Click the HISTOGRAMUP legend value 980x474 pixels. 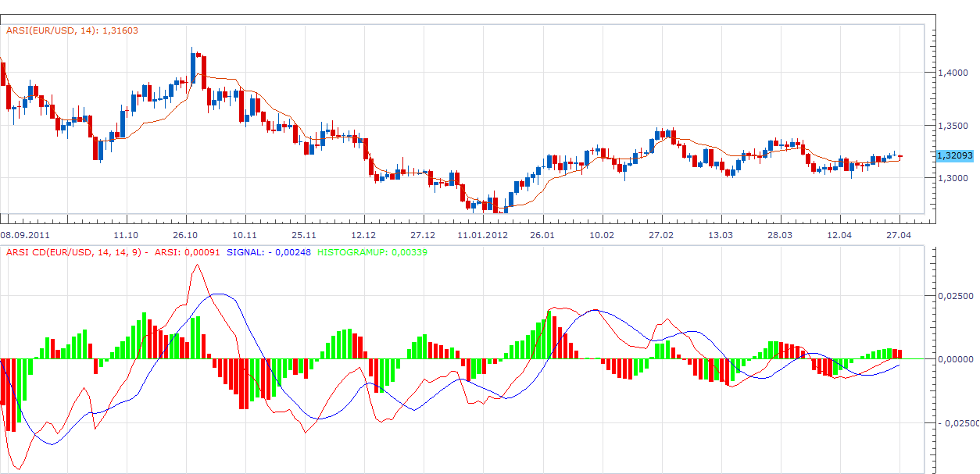click(372, 252)
